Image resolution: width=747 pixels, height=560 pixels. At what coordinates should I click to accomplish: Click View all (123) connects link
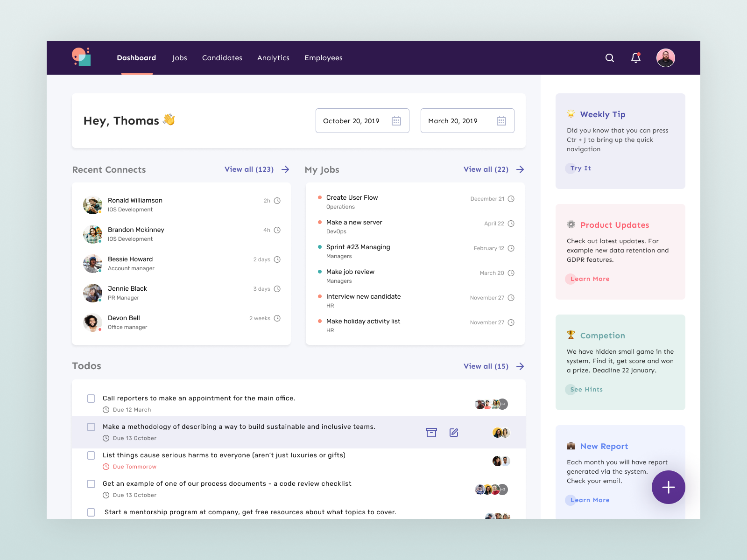[249, 169]
